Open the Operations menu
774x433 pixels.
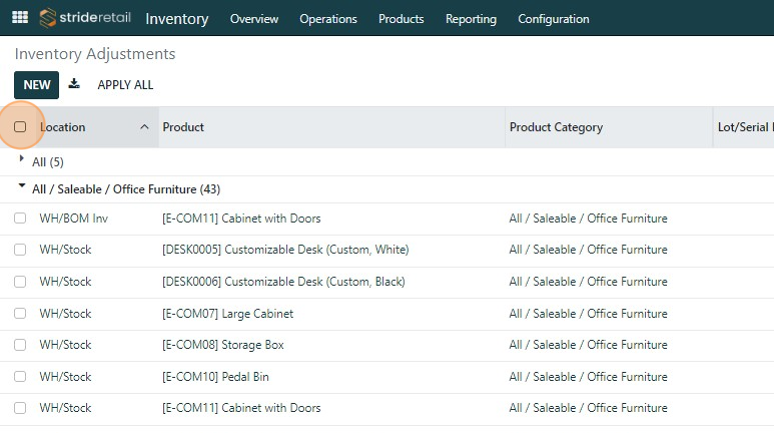point(328,19)
